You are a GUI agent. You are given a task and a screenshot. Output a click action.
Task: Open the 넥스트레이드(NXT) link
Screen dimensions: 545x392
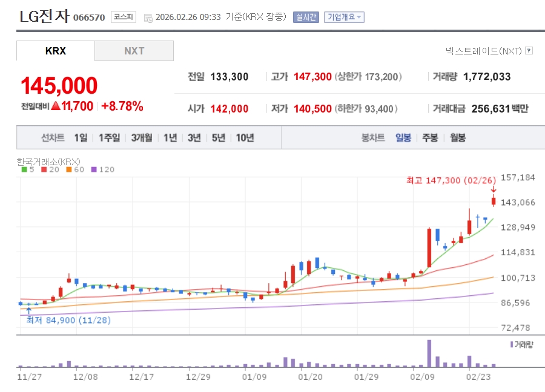coord(483,51)
